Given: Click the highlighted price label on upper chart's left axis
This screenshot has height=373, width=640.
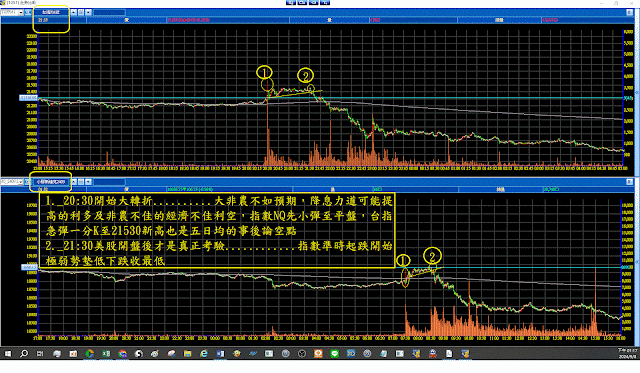Looking at the screenshot, I should pyautogui.click(x=29, y=98).
